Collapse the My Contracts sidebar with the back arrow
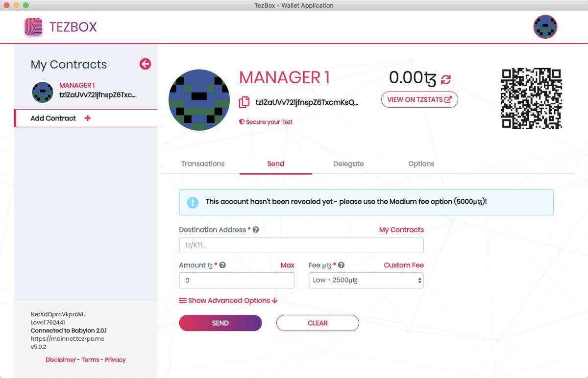Viewport: 588px width, 378px height. 145,64
